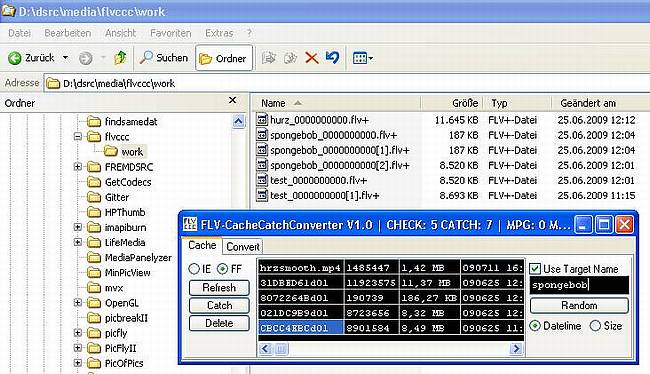Image resolution: width=650 pixels, height=374 pixels.
Task: Select the MediaPanelyzer folder icon
Action: 94,257
